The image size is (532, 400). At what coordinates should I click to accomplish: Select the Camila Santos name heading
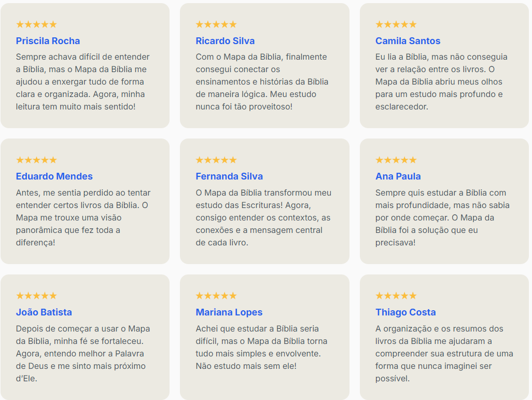(x=408, y=41)
